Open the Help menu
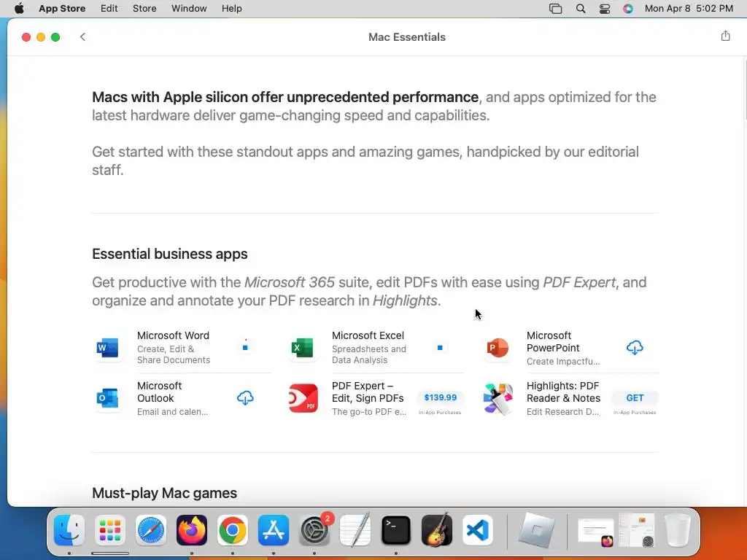Screen dimensions: 747x560 [x=231, y=9]
